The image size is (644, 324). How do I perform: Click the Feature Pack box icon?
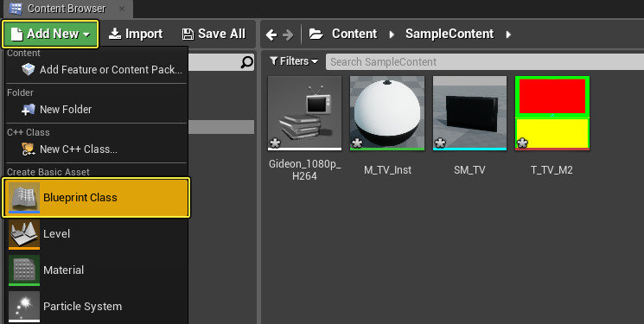click(28, 70)
